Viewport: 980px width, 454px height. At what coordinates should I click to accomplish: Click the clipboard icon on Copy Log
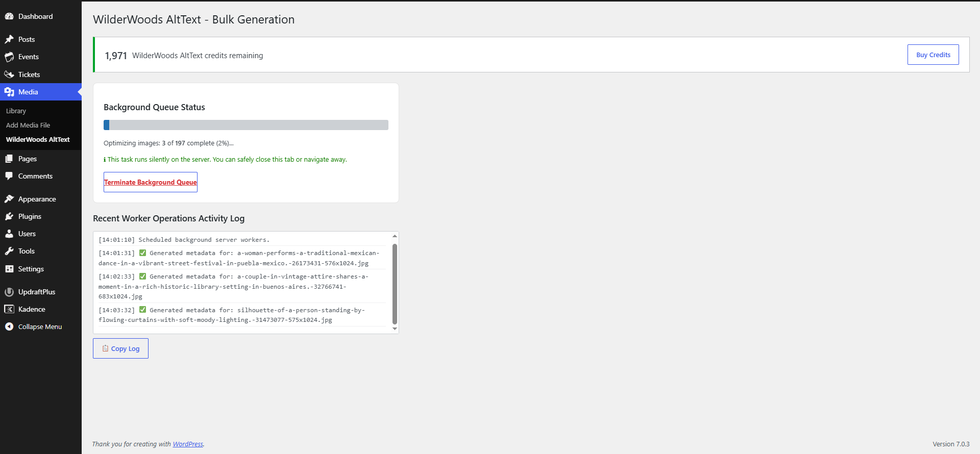[x=105, y=348]
